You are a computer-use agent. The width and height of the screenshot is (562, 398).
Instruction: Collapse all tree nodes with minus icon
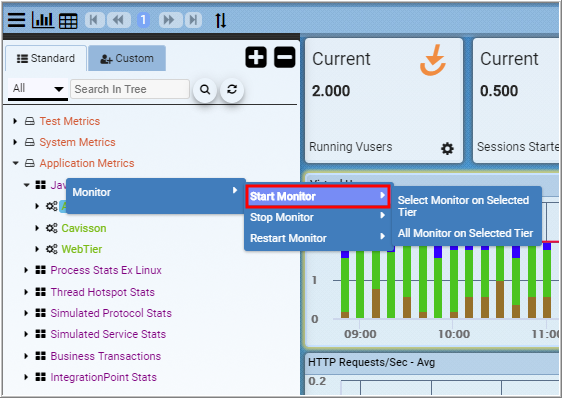285,57
